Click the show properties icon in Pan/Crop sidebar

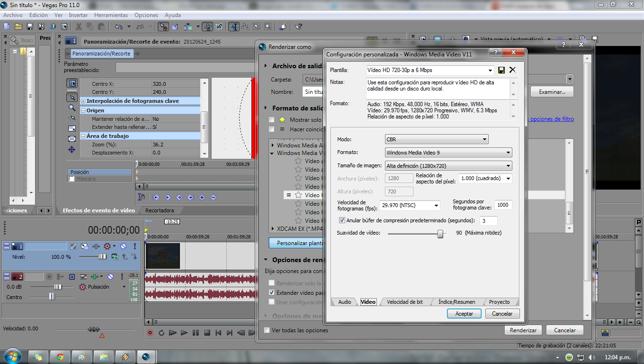(72, 83)
